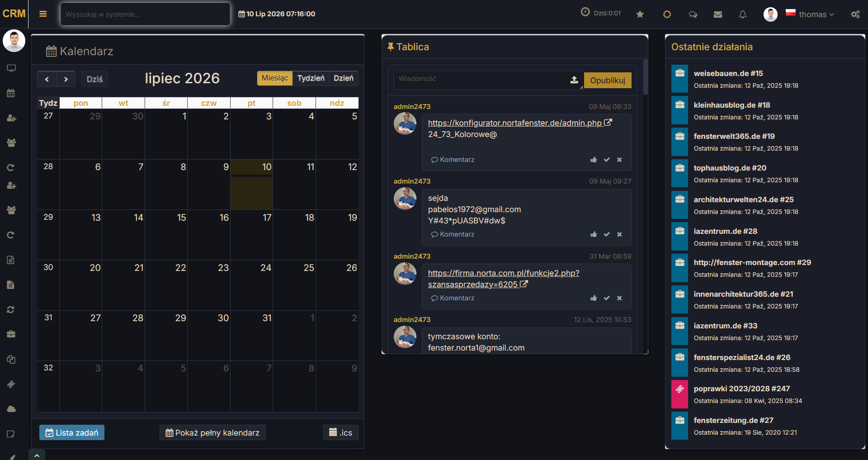Click the Tablica pushpin icon
Screen dimensions: 868x460
tap(391, 47)
